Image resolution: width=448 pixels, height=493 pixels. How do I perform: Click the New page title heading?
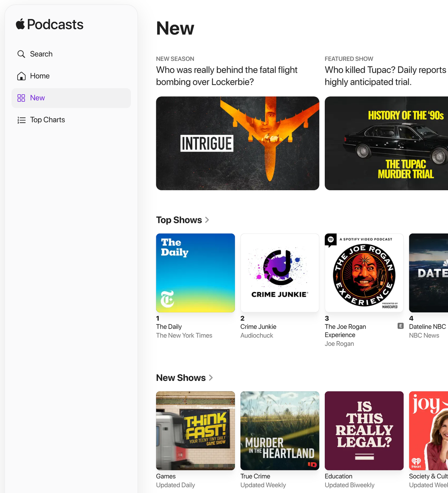175,28
